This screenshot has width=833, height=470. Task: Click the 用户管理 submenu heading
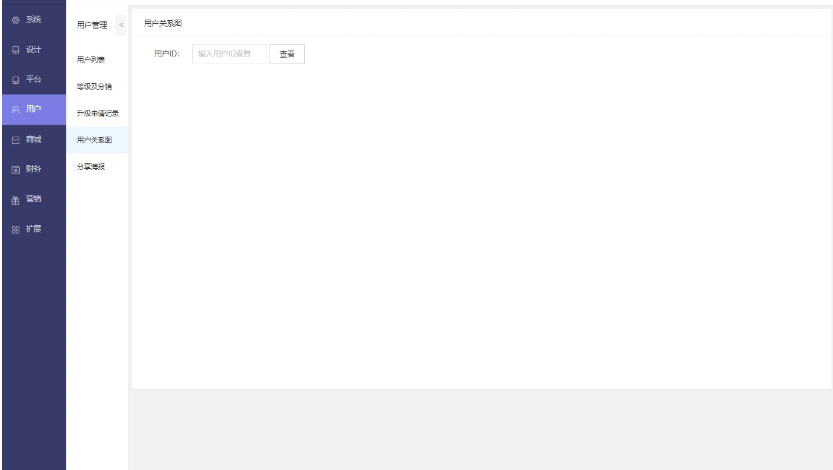[92, 25]
